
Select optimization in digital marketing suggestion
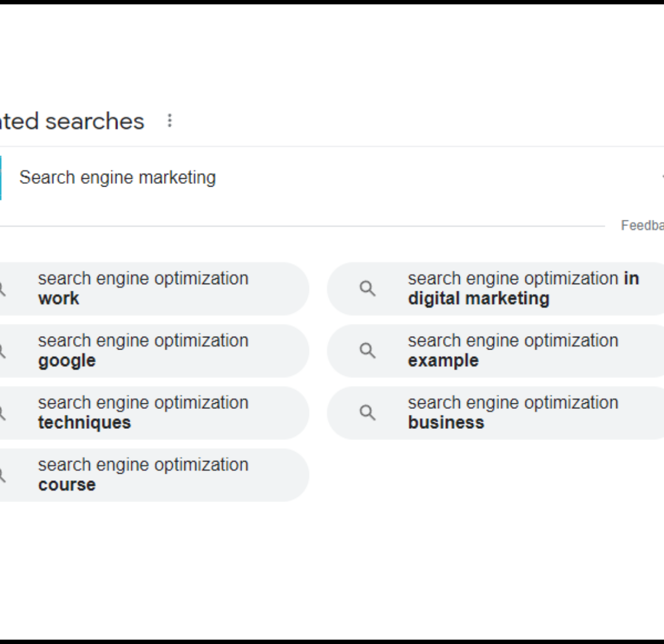(495, 289)
